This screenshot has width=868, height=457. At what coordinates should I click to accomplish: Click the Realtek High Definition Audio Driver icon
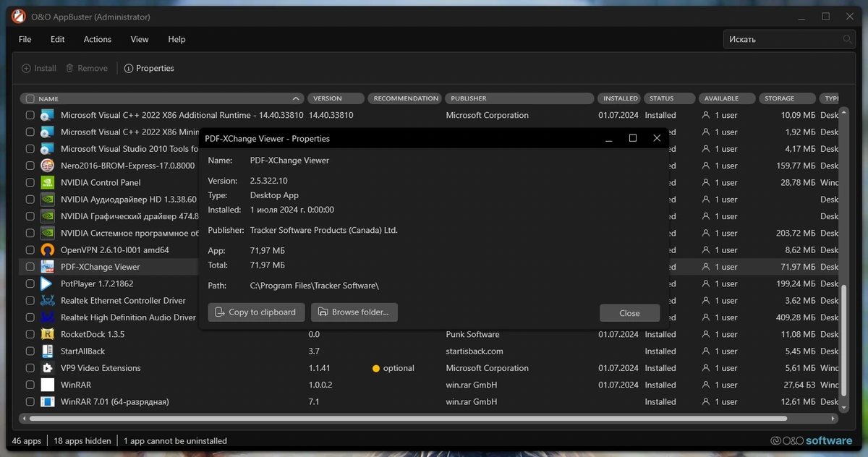(47, 317)
